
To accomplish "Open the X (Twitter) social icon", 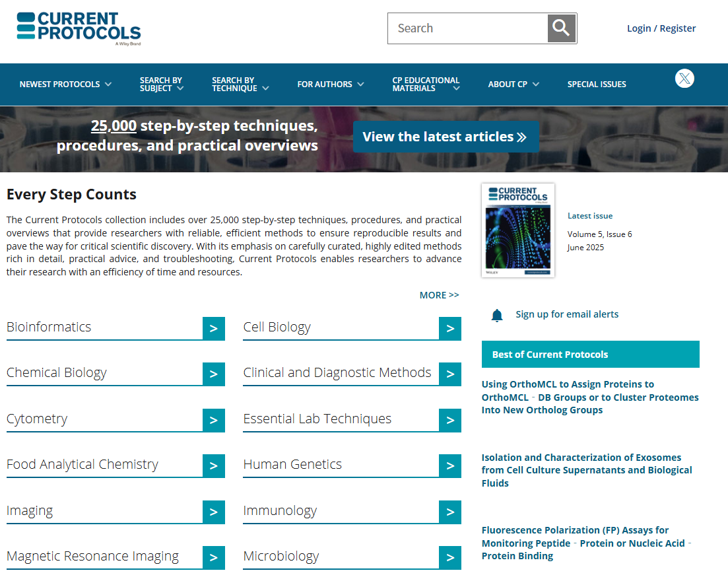I will (x=684, y=79).
